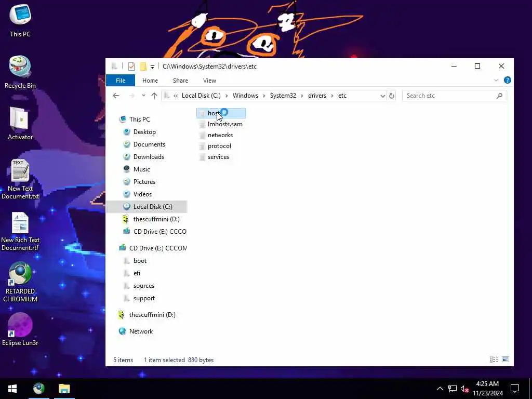This screenshot has height=399, width=532.
Task: Select New Rich Text Document.rtf icon
Action: [20, 231]
